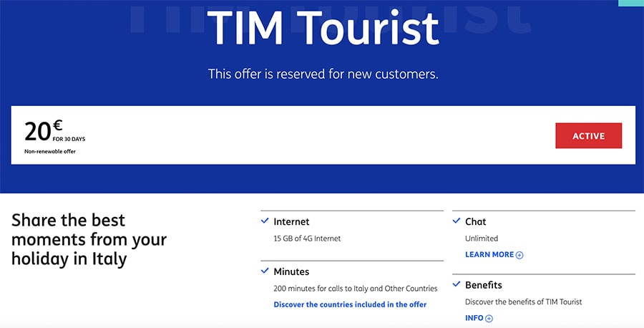Select the Minutes feature heading
The width and height of the screenshot is (644, 328).
click(x=291, y=271)
